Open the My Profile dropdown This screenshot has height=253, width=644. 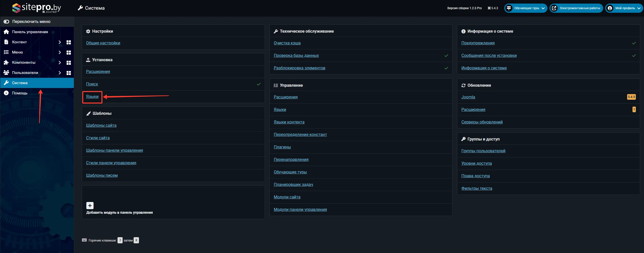[624, 8]
